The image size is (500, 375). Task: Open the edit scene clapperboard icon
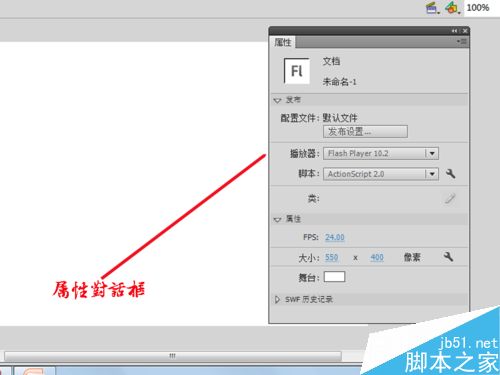[433, 8]
